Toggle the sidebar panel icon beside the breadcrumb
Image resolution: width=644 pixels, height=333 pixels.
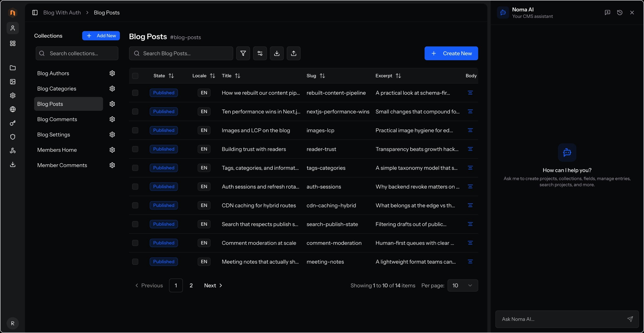[x=35, y=12]
